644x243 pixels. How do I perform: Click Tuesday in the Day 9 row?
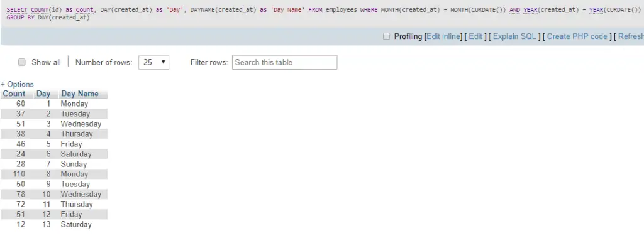pyautogui.click(x=75, y=184)
